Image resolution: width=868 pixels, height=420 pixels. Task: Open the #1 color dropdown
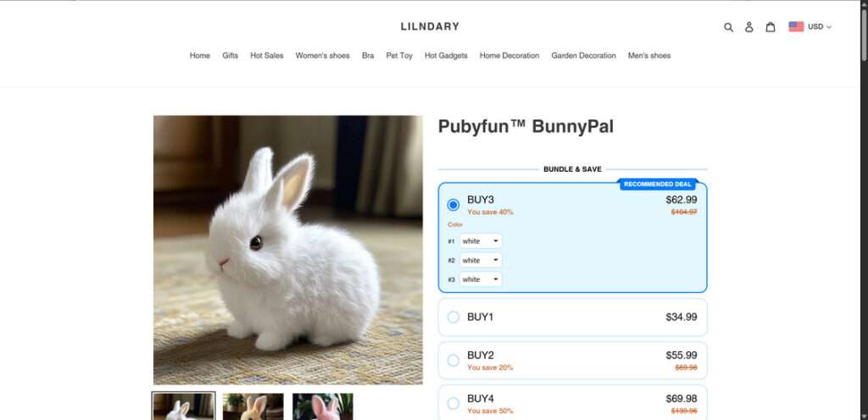coord(481,241)
